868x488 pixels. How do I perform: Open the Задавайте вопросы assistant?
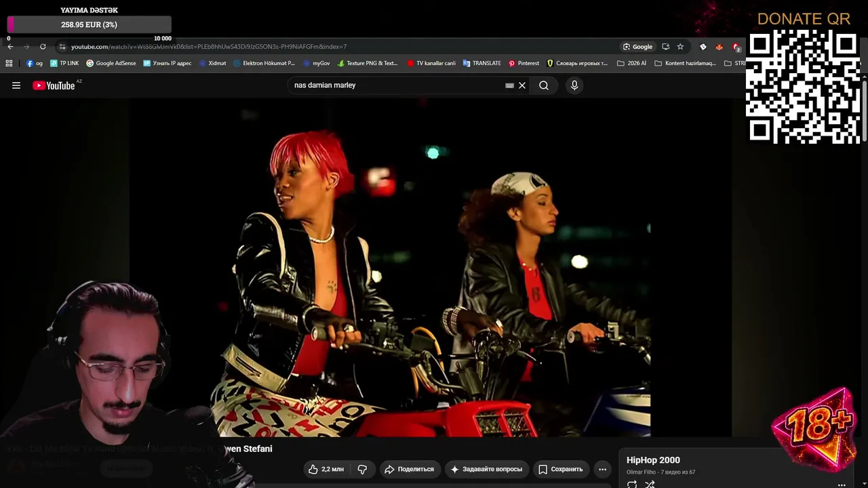tap(486, 469)
